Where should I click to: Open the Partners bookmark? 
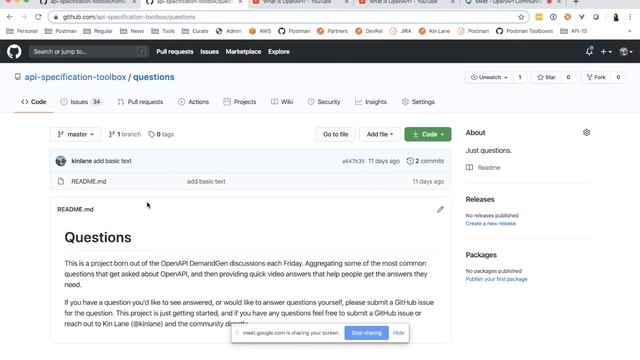[x=332, y=31]
